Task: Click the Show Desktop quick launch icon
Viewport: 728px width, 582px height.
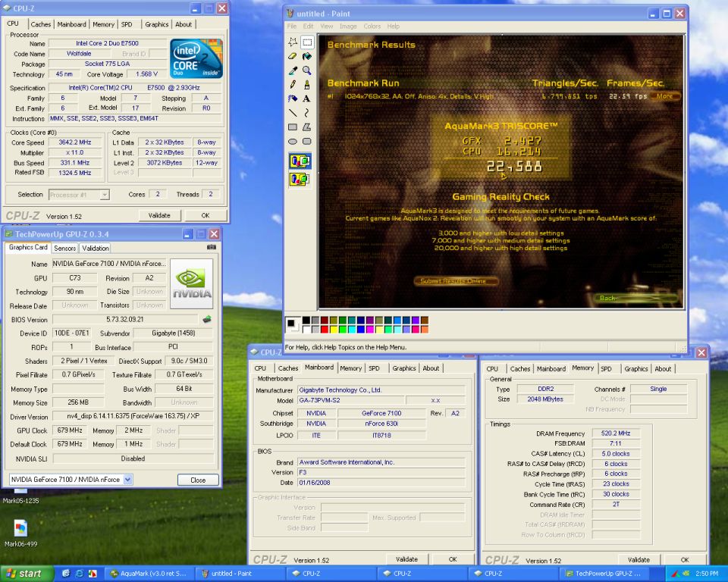Action: [66, 574]
